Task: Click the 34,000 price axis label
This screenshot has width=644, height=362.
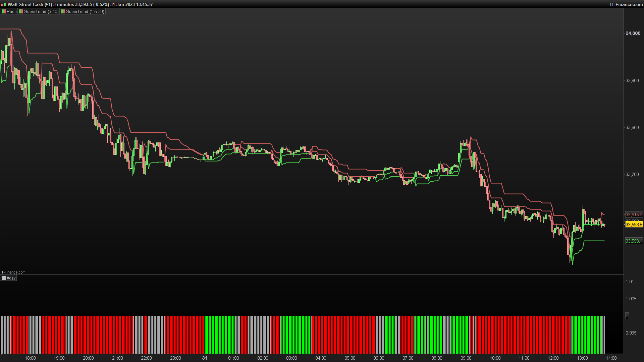Action: pos(633,33)
